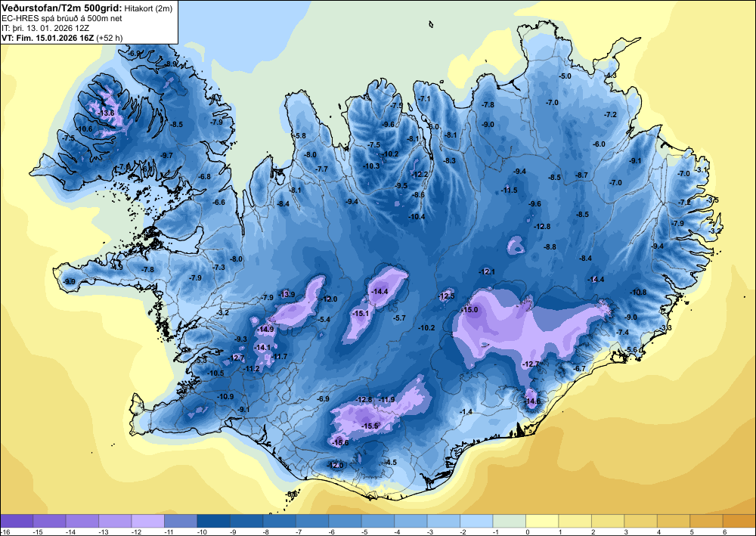Click the valid time 'VT: Fim. 15.01.2026 16Z'
Image resolution: width=756 pixels, height=536 pixels.
click(48, 38)
